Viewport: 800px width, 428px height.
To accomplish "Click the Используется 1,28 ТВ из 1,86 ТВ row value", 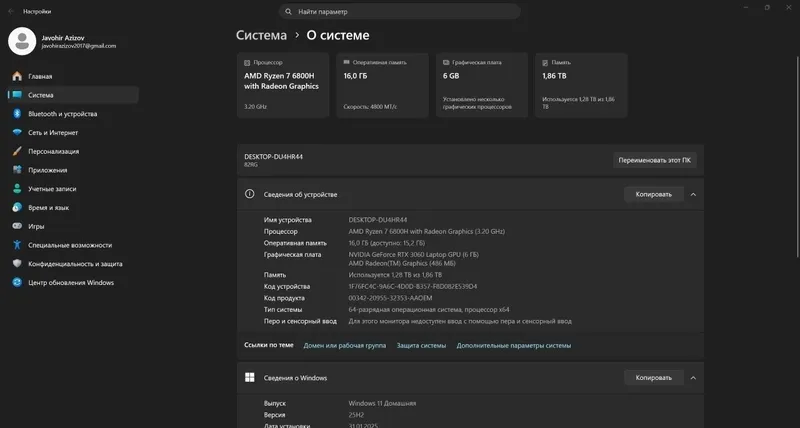I will point(395,275).
